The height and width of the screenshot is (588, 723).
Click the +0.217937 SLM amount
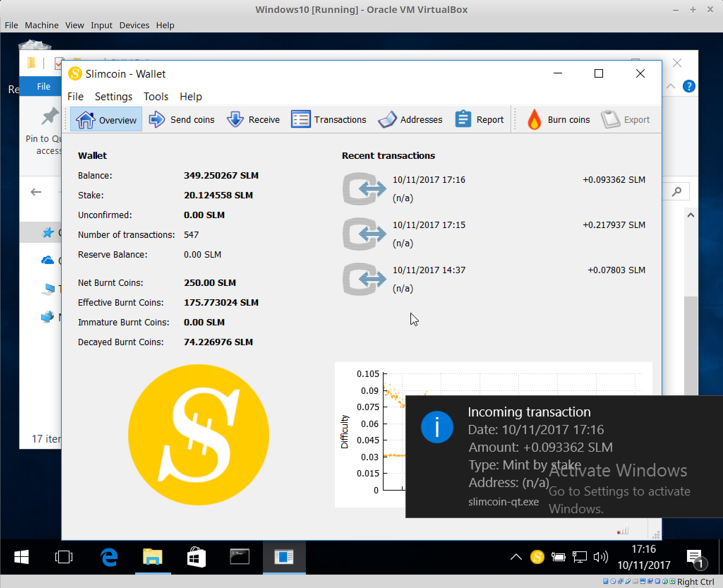click(x=614, y=225)
